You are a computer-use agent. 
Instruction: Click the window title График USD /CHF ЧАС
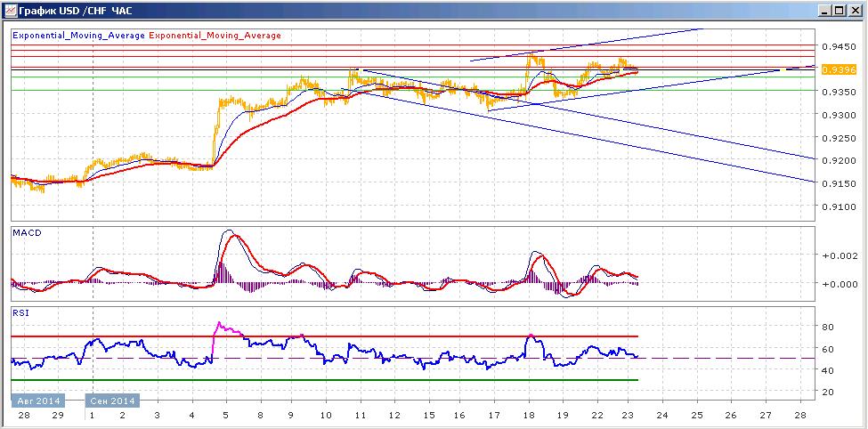tap(75, 11)
